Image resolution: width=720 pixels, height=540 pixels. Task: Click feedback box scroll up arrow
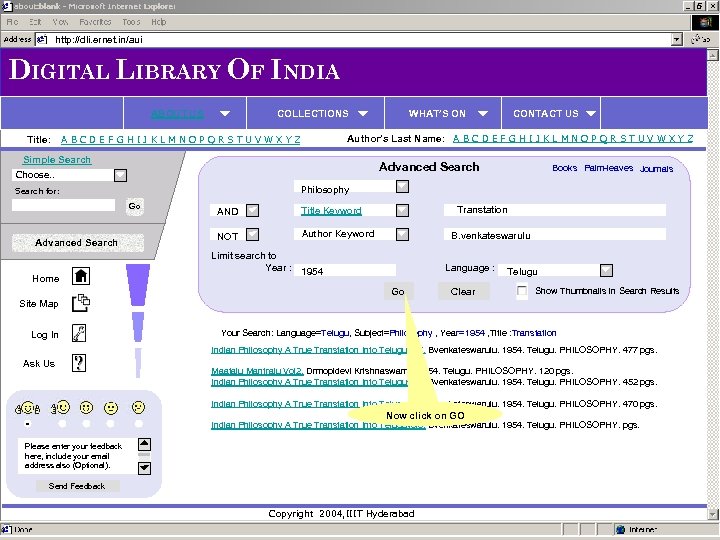pyautogui.click(x=144, y=444)
